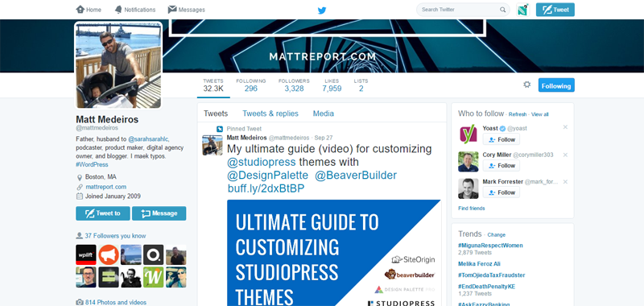Screen dimensions: 644x306
Task: Dismiss the Yoast suggestion
Action: (x=565, y=127)
